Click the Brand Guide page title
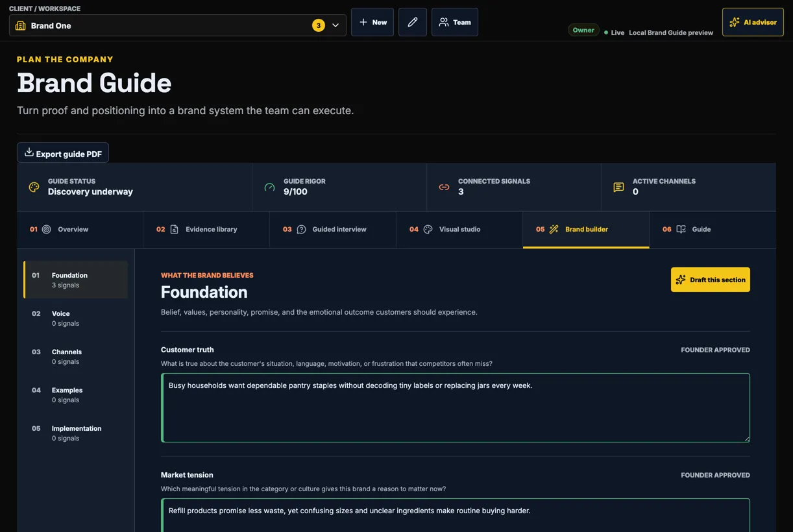793x532 pixels. click(94, 83)
